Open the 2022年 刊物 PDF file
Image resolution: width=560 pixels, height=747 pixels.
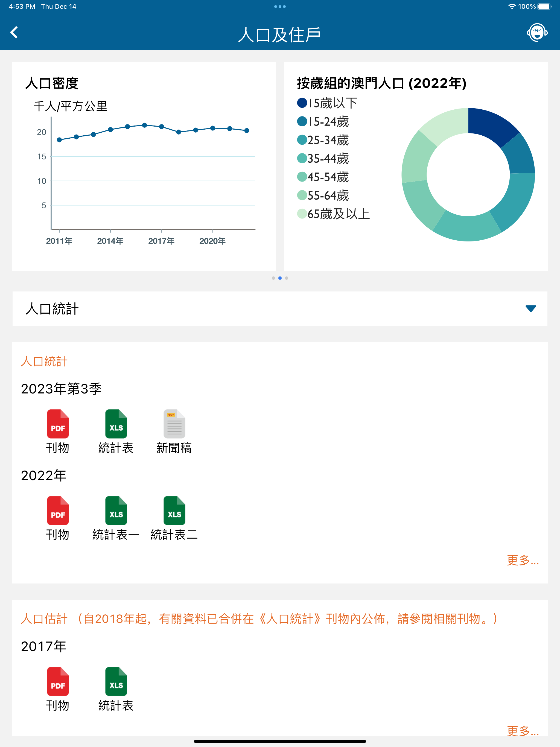[58, 518]
